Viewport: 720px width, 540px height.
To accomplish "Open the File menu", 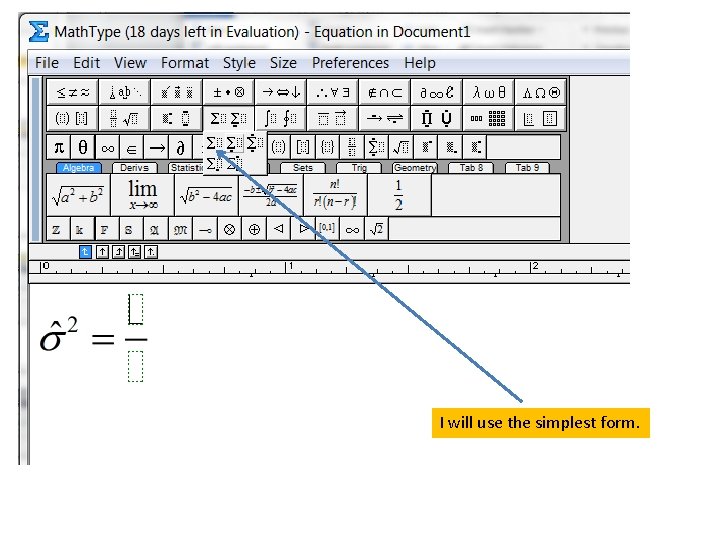I will (x=47, y=62).
